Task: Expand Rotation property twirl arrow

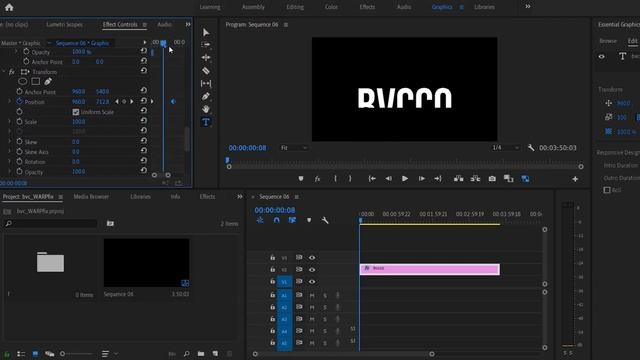Action: (x=10, y=162)
